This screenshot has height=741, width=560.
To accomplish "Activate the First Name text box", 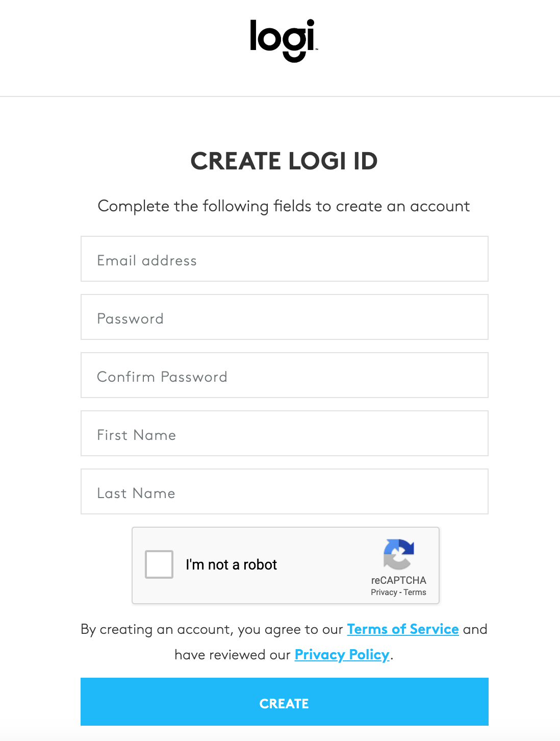I will pyautogui.click(x=285, y=433).
